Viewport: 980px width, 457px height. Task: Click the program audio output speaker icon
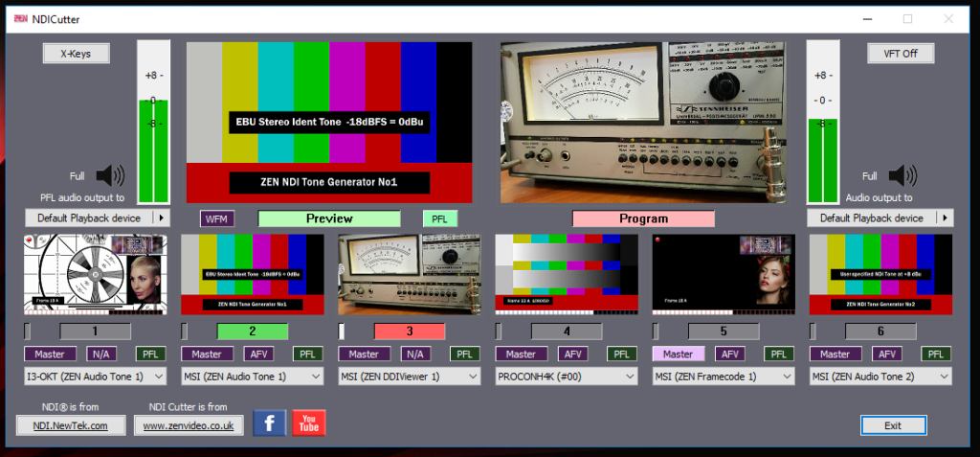pos(902,176)
